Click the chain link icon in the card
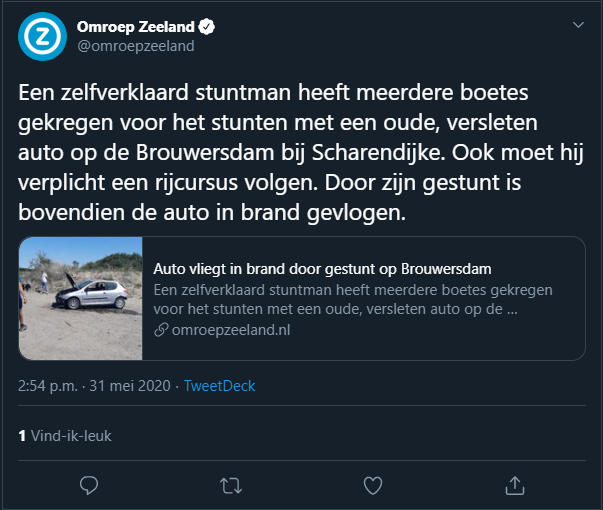The height and width of the screenshot is (510, 603). click(x=161, y=330)
